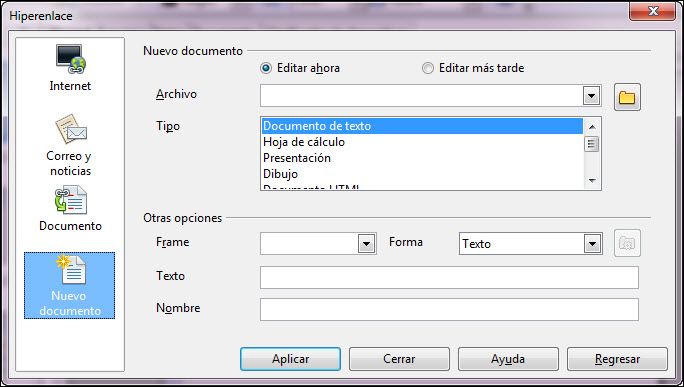The image size is (684, 387).
Task: Click the Tipo list scrollbar thumb
Action: pos(592,144)
